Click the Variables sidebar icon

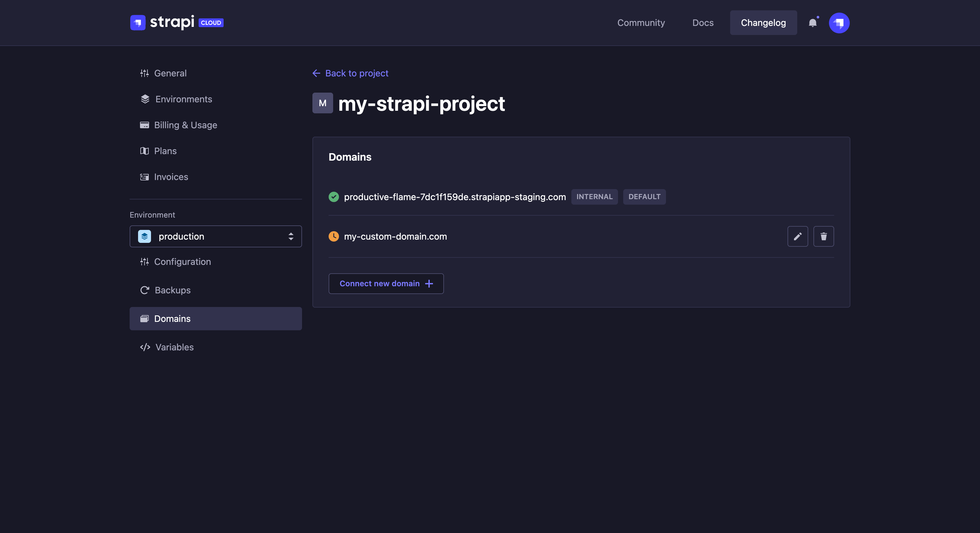tap(145, 346)
